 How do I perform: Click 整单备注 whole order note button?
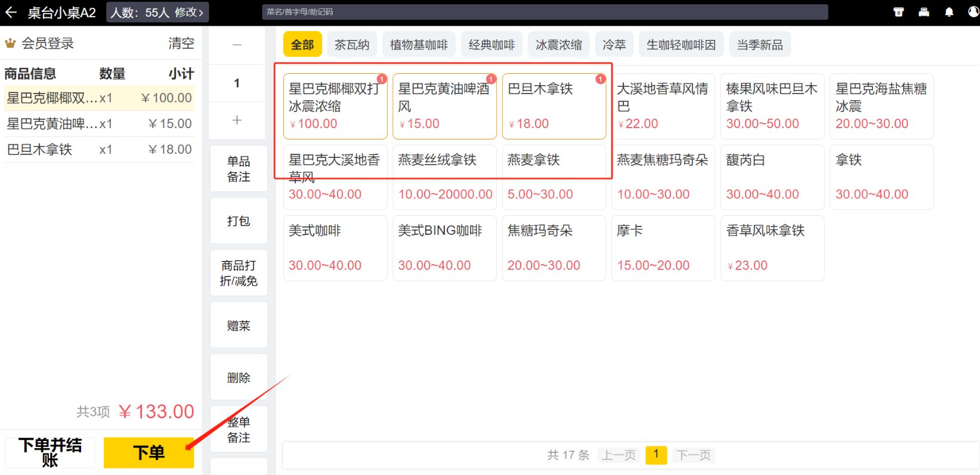(239, 429)
